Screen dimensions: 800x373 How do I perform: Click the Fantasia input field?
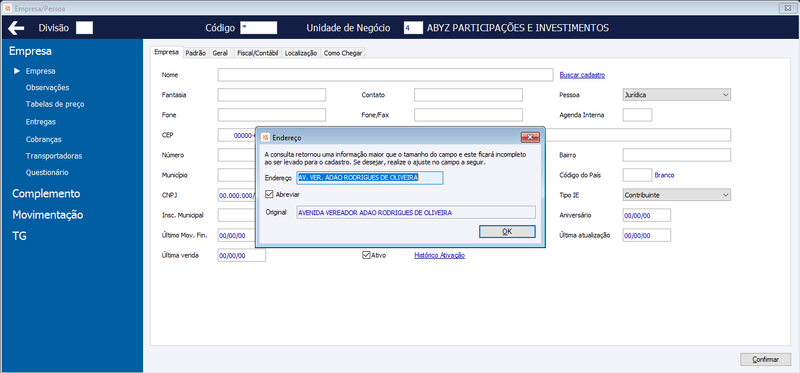click(272, 94)
